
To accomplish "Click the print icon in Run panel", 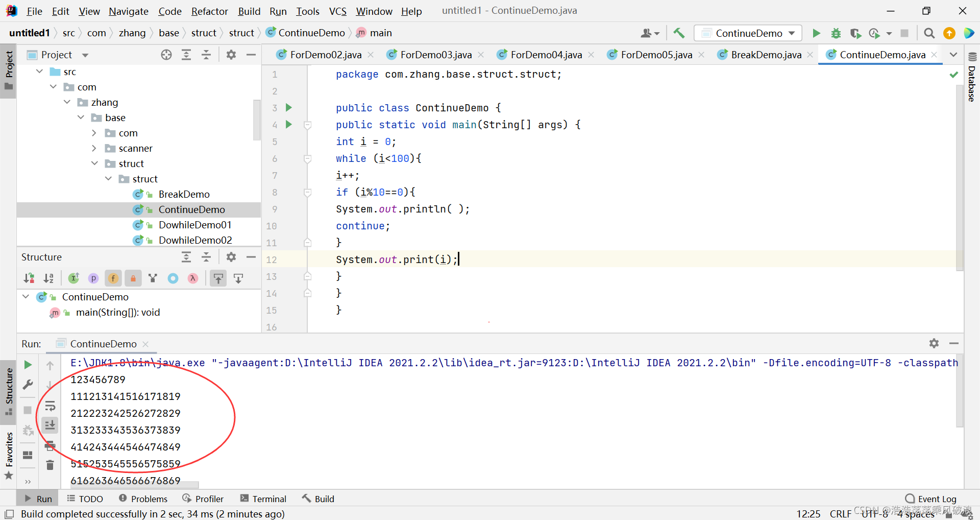I will point(50,446).
